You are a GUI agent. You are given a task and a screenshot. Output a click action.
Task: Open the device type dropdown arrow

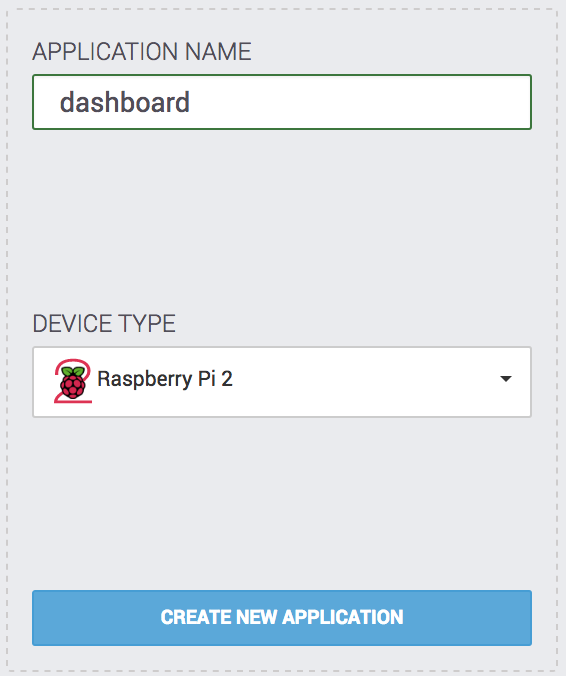[506, 379]
